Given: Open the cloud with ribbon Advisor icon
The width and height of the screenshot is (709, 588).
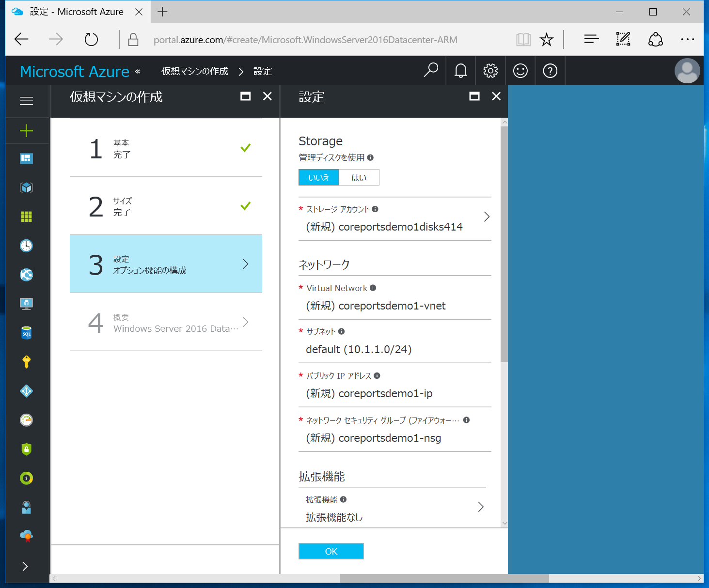Looking at the screenshot, I should coord(26,536).
